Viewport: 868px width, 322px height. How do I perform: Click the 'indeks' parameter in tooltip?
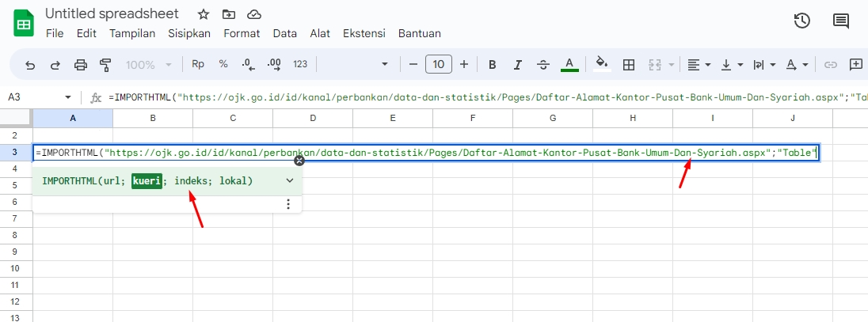click(191, 181)
